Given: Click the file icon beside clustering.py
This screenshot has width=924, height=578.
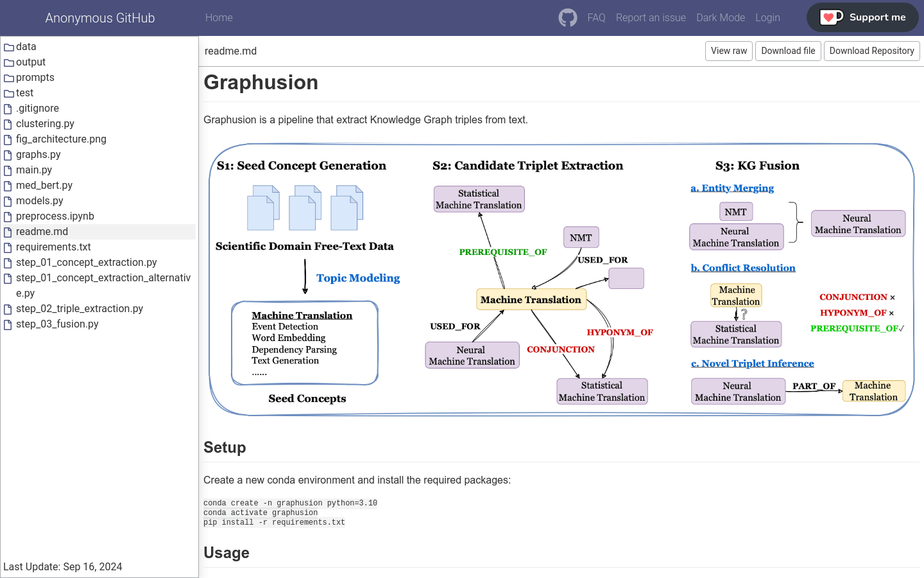Looking at the screenshot, I should (x=8, y=124).
